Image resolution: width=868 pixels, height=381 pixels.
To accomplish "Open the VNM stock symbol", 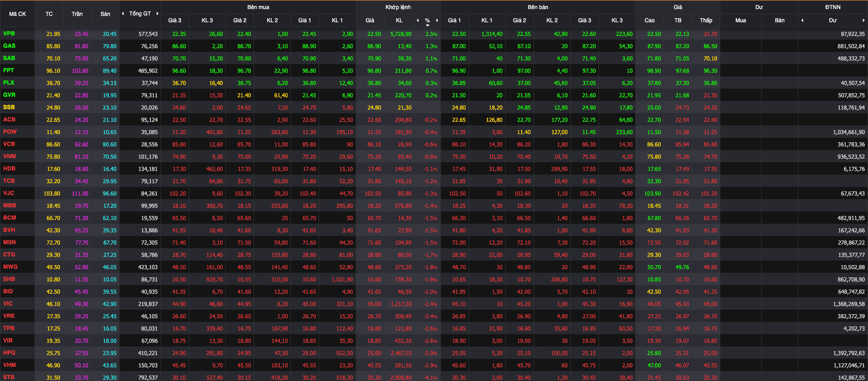I will click(10, 156).
